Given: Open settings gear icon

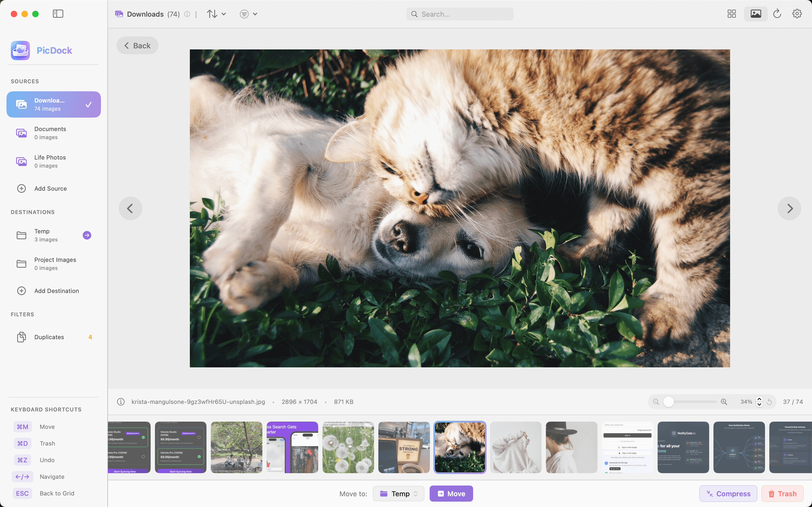Looking at the screenshot, I should click(x=797, y=14).
